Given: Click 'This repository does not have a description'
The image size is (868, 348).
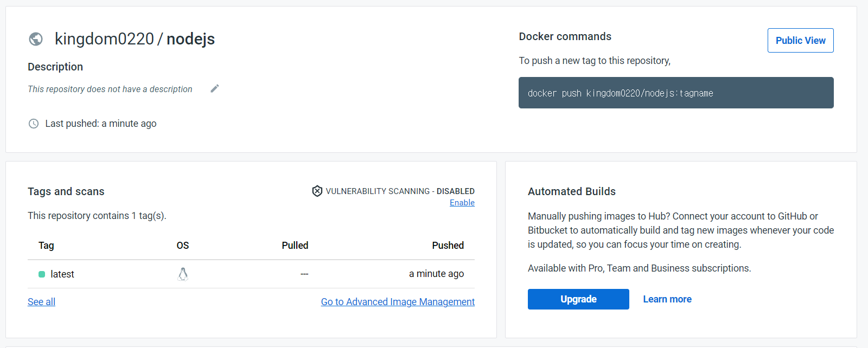Looking at the screenshot, I should 110,89.
